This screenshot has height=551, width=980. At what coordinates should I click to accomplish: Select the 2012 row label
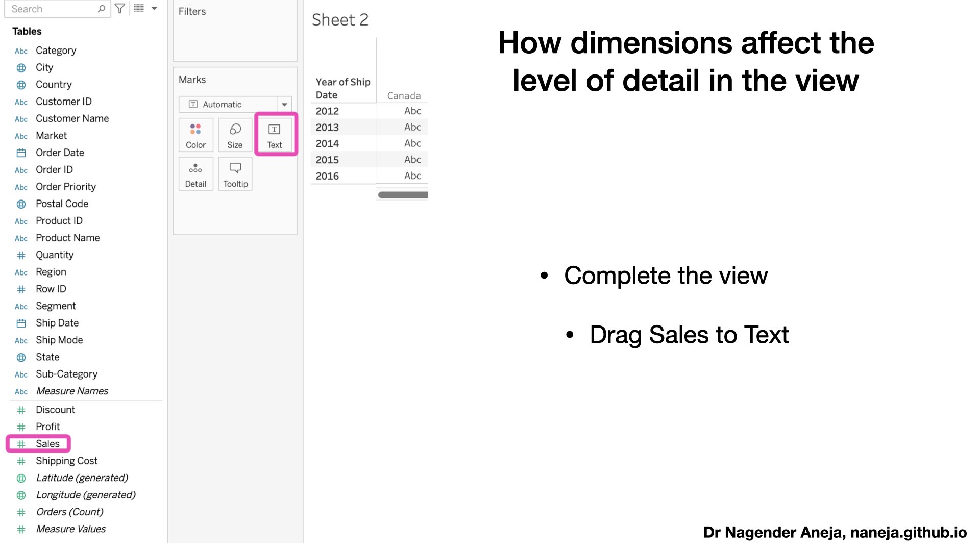(327, 111)
